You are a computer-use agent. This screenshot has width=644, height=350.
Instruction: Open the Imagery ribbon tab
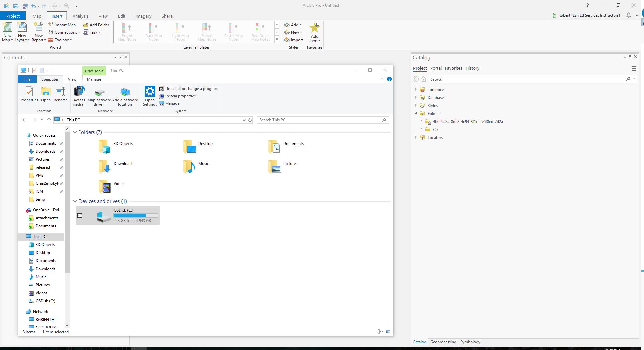[x=143, y=16]
